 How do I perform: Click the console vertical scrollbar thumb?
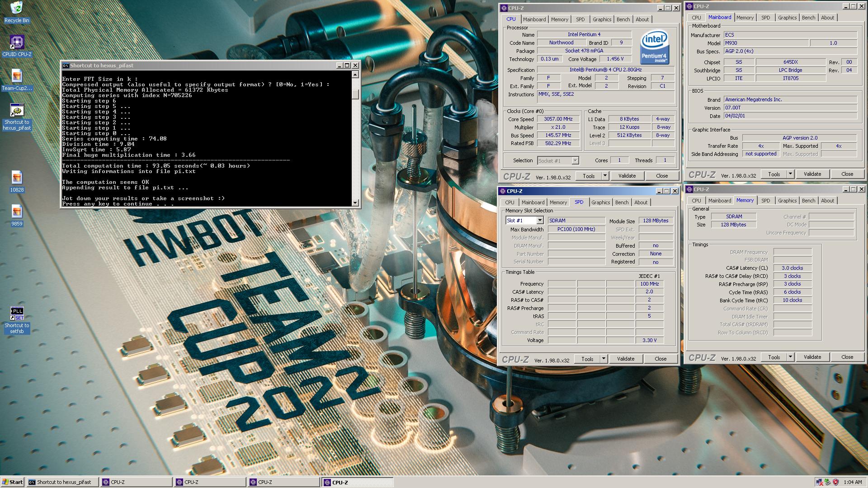click(x=355, y=94)
